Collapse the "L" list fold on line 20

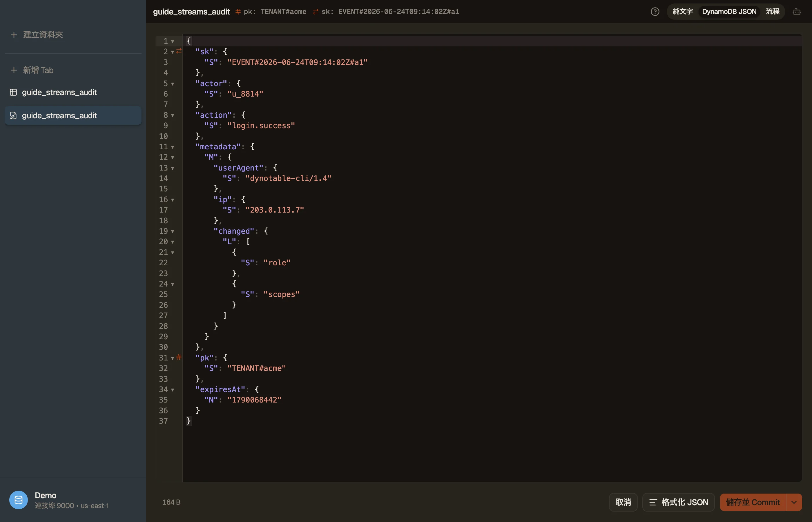point(173,242)
